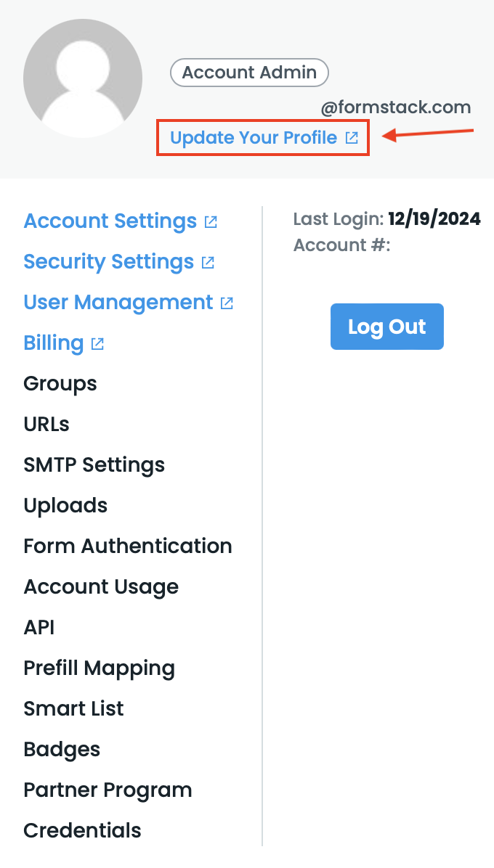
Task: Select Groups from the sidebar menu
Action: (60, 383)
